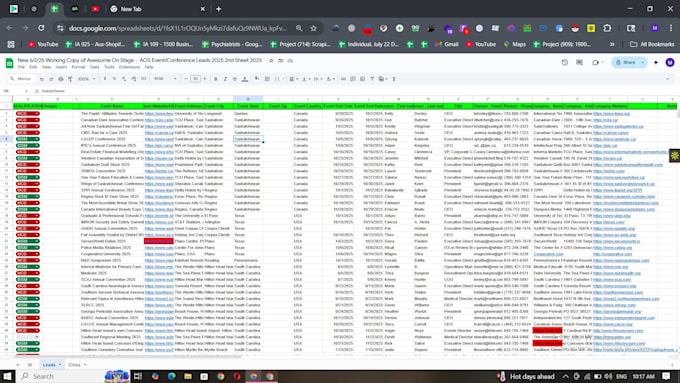
Task: Switch to the New Tab browser tab
Action: pyautogui.click(x=157, y=9)
